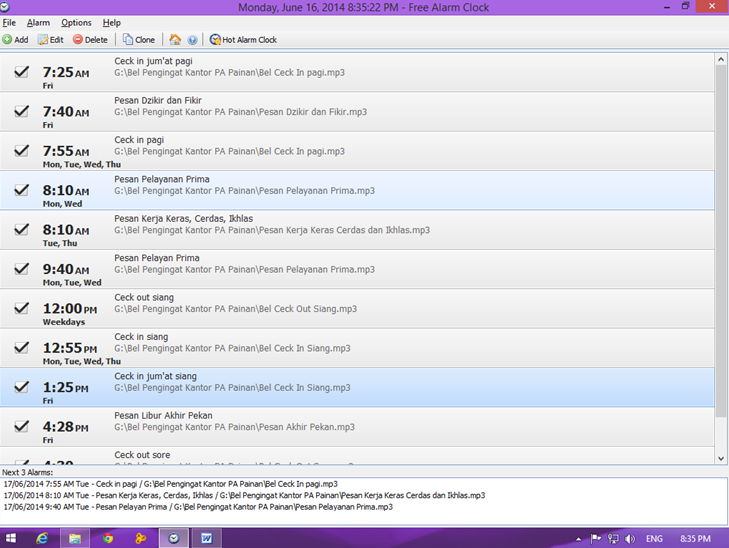Open Hot Alarm Clock link in toolbar
This screenshot has height=548, width=729.
(243, 40)
